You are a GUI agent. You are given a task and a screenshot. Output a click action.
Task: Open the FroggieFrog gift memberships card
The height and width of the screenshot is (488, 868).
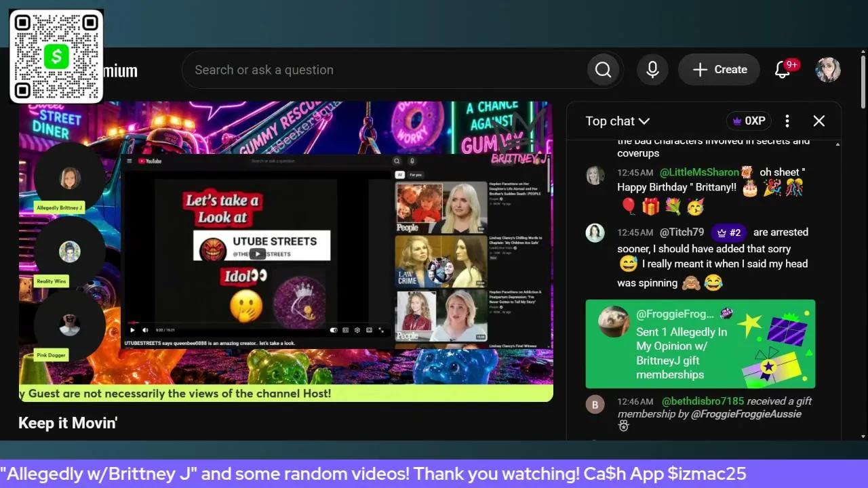701,344
